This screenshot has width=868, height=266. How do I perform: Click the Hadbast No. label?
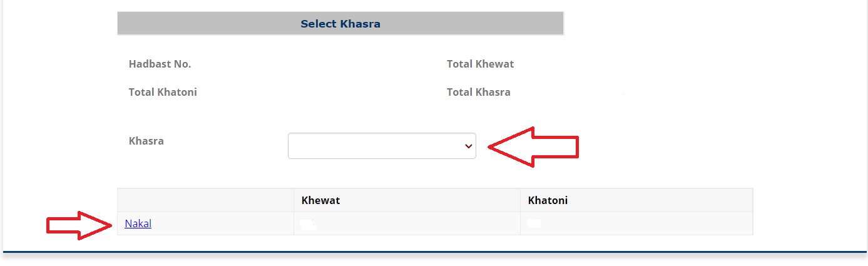160,64
